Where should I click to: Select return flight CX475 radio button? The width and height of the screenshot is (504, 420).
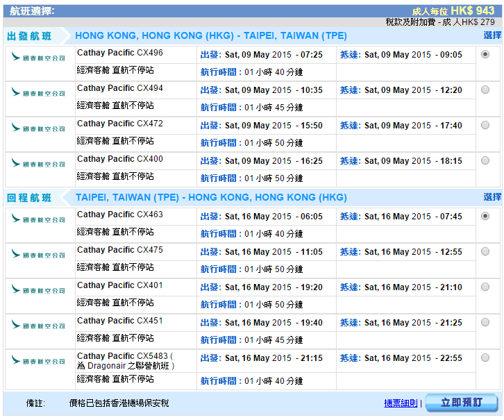coord(485,251)
